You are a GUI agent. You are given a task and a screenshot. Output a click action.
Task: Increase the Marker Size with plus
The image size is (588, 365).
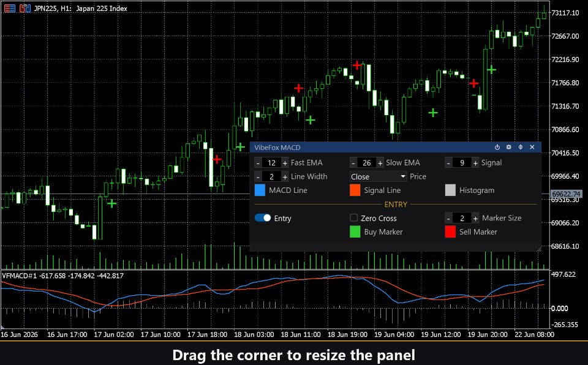(x=475, y=218)
